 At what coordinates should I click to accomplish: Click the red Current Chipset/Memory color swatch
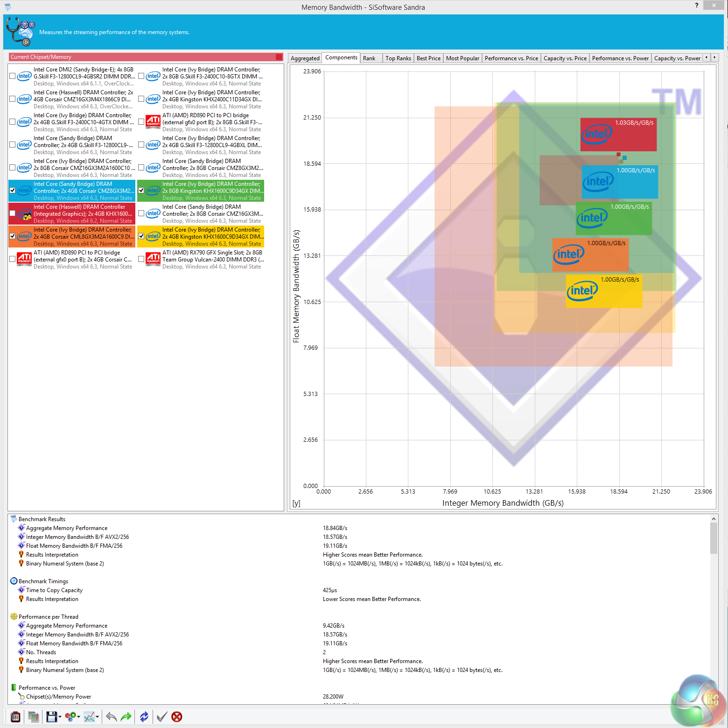279,57
